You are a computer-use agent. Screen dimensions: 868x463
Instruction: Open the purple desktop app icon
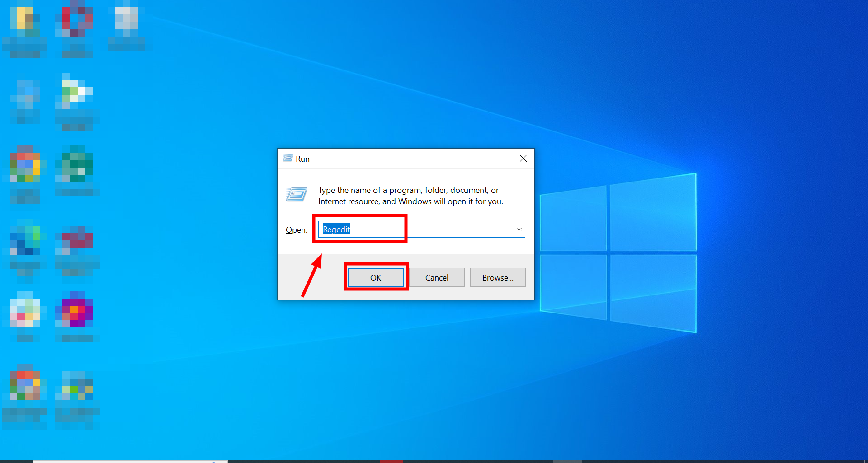[75, 311]
